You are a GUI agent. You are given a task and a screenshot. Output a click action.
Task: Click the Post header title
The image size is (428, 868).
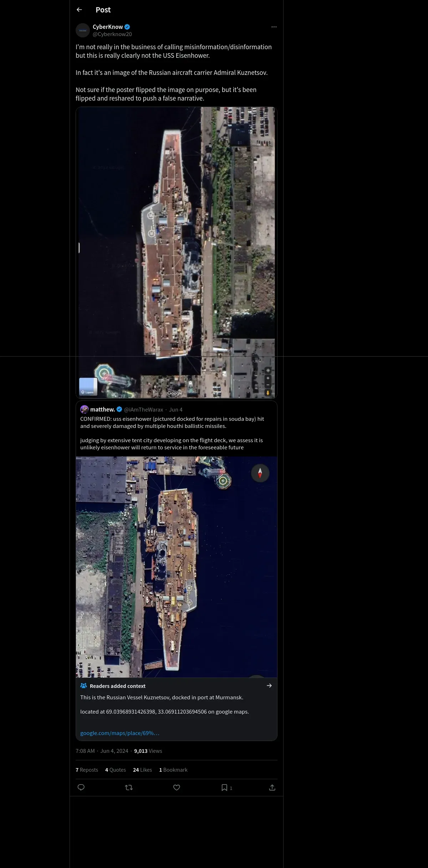tap(103, 10)
